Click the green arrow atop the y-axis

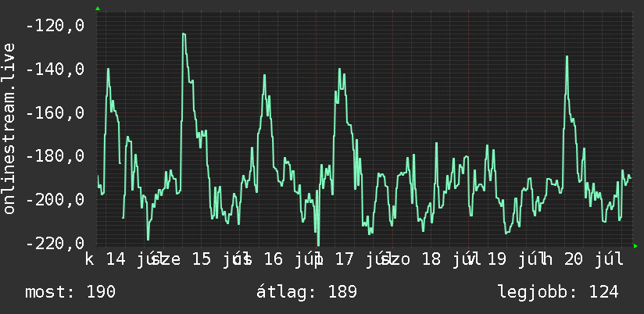98,9
